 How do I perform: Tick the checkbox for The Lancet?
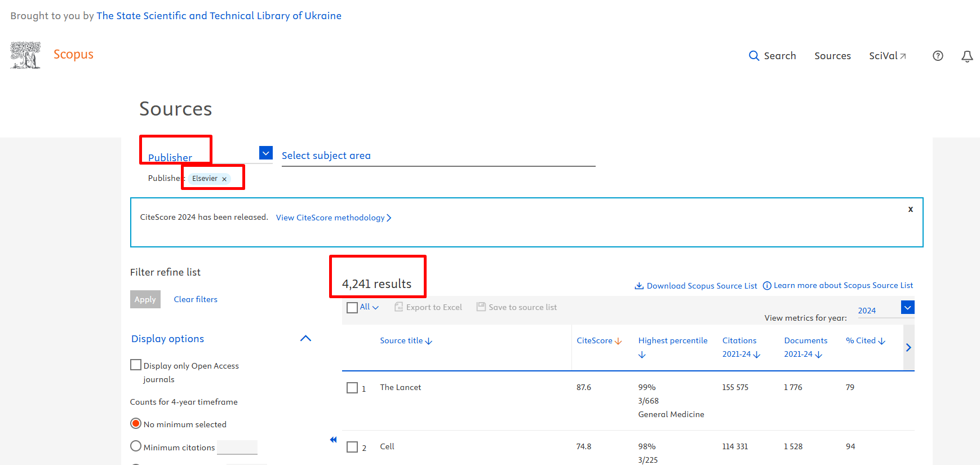click(x=352, y=388)
